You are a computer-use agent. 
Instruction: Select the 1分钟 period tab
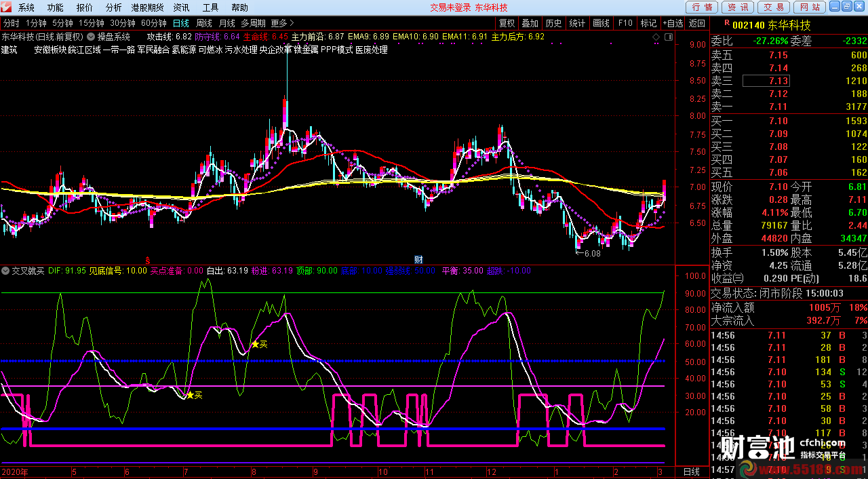(35, 23)
